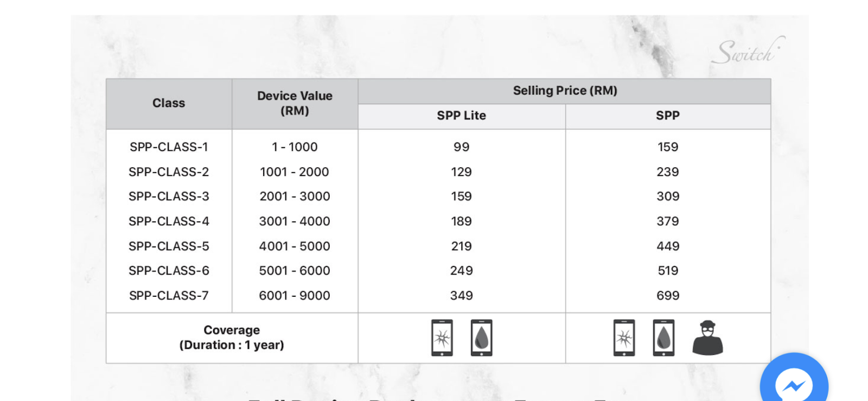Click the phone icon showing screen crack coverage
The width and height of the screenshot is (868, 401).
(441, 337)
